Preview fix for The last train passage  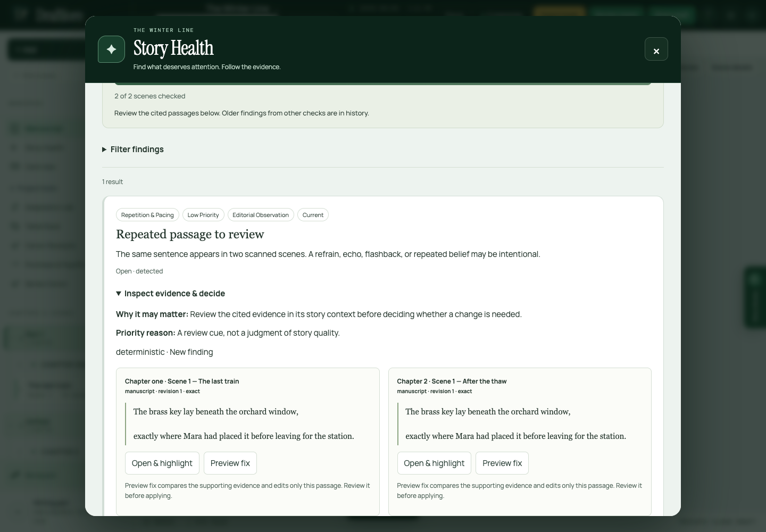[230, 463]
